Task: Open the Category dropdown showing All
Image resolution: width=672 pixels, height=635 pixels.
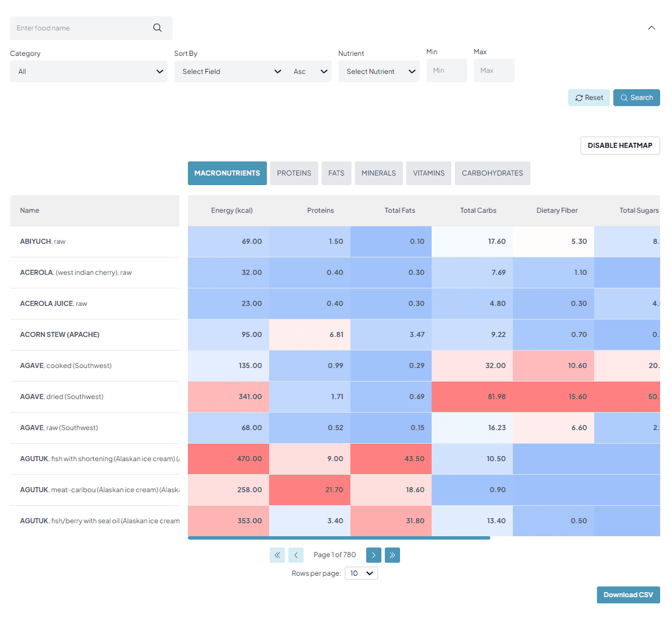Action: tap(89, 72)
